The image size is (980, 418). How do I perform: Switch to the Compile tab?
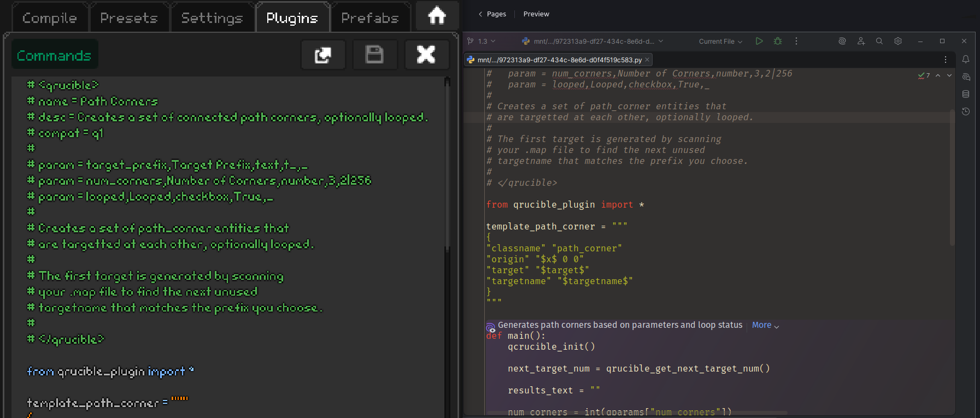point(50,18)
